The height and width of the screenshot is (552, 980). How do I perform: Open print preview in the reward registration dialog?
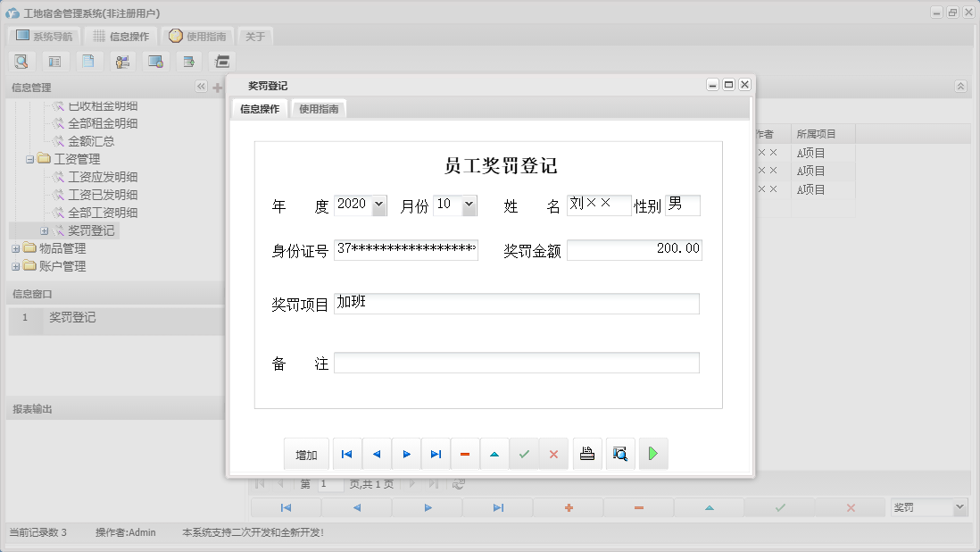pyautogui.click(x=619, y=454)
